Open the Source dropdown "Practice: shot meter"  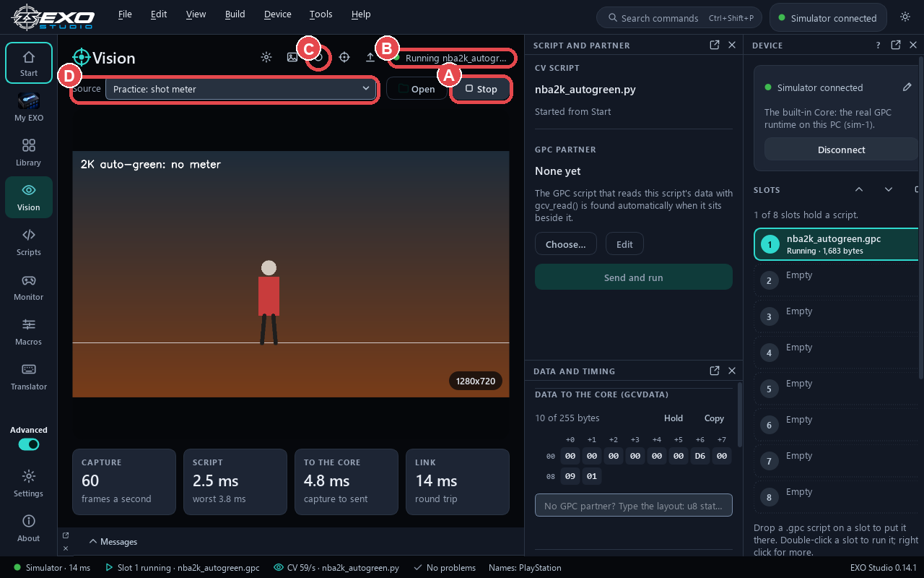(241, 89)
